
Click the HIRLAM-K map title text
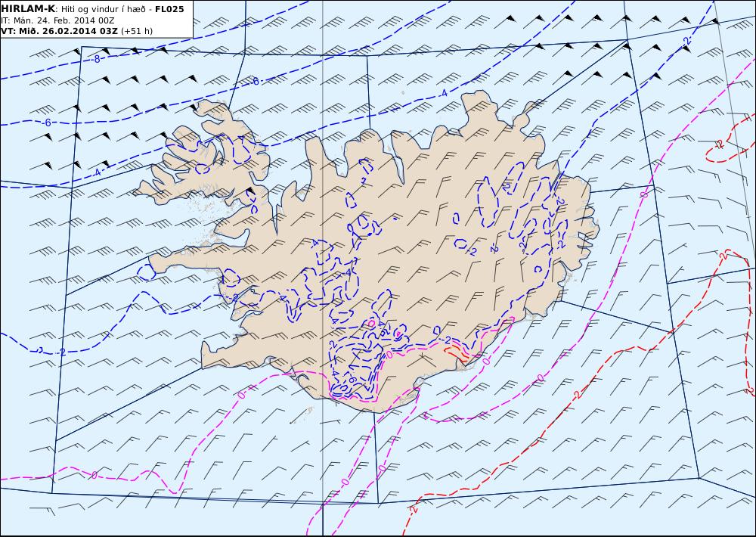29,9
